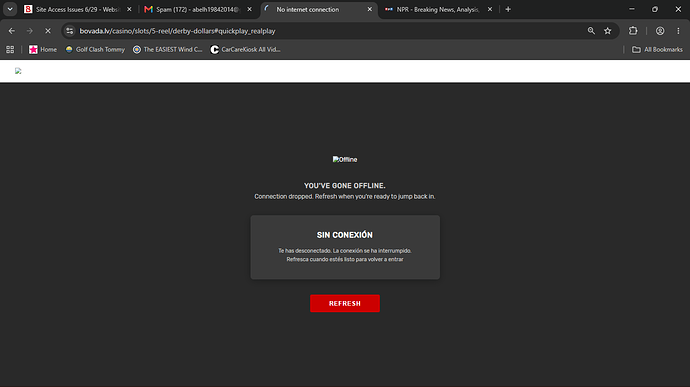The height and width of the screenshot is (387, 690).
Task: Open the zoom magnifier icon in address bar
Action: [591, 31]
